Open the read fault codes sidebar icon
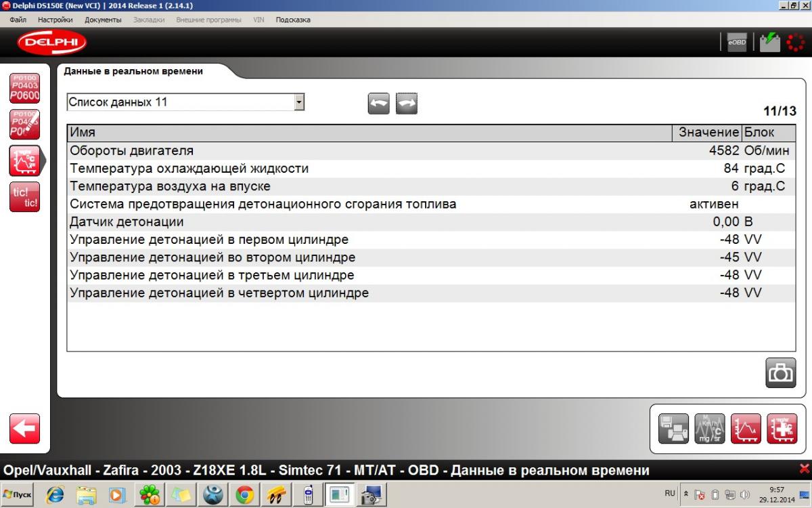 pos(24,88)
